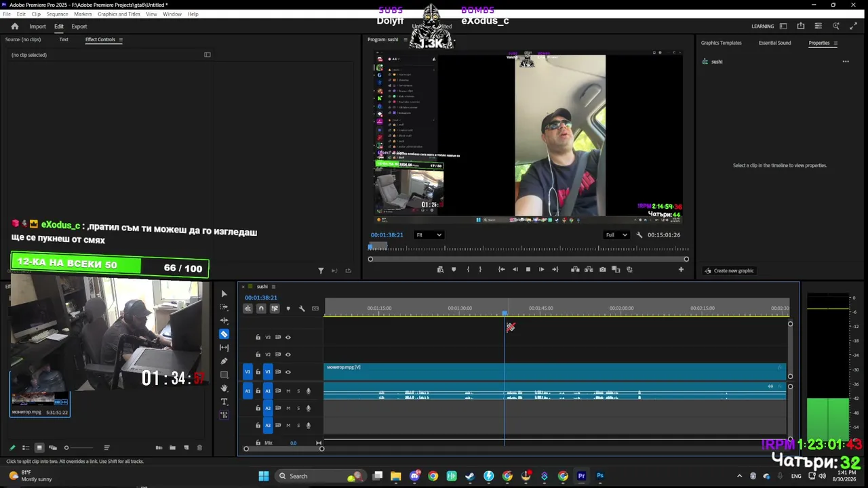Screen dimensions: 868x488
Task: Toggle visibility of track V3
Action: (288, 337)
